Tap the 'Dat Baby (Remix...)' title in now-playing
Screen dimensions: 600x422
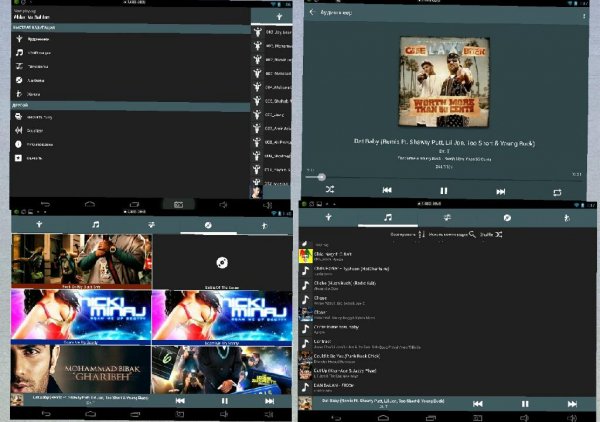[x=444, y=142]
